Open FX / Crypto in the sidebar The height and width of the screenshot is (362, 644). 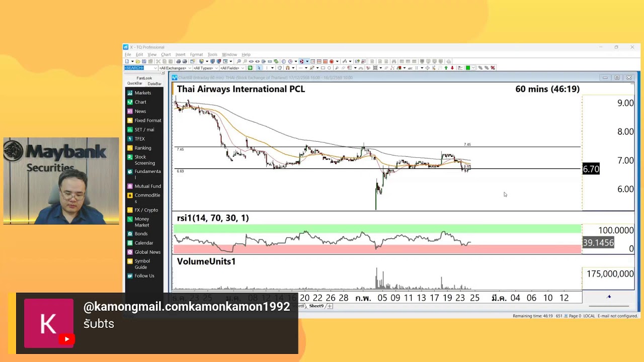pos(146,210)
